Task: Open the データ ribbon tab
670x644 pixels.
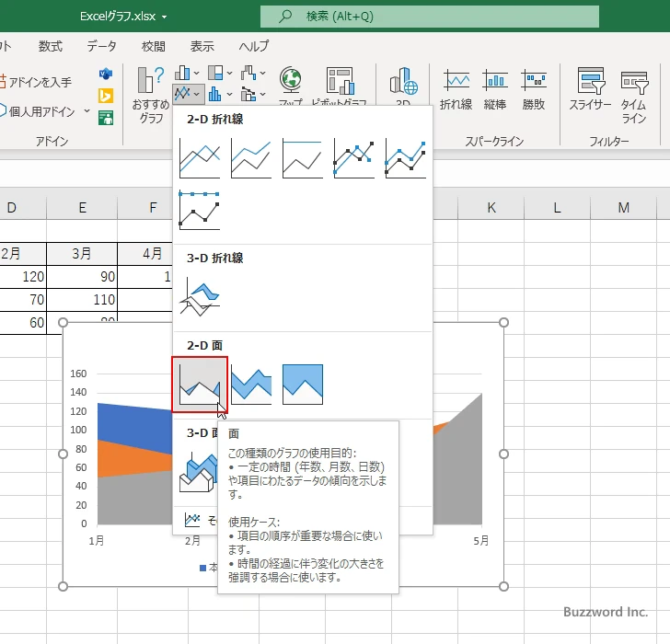Action: [x=101, y=46]
